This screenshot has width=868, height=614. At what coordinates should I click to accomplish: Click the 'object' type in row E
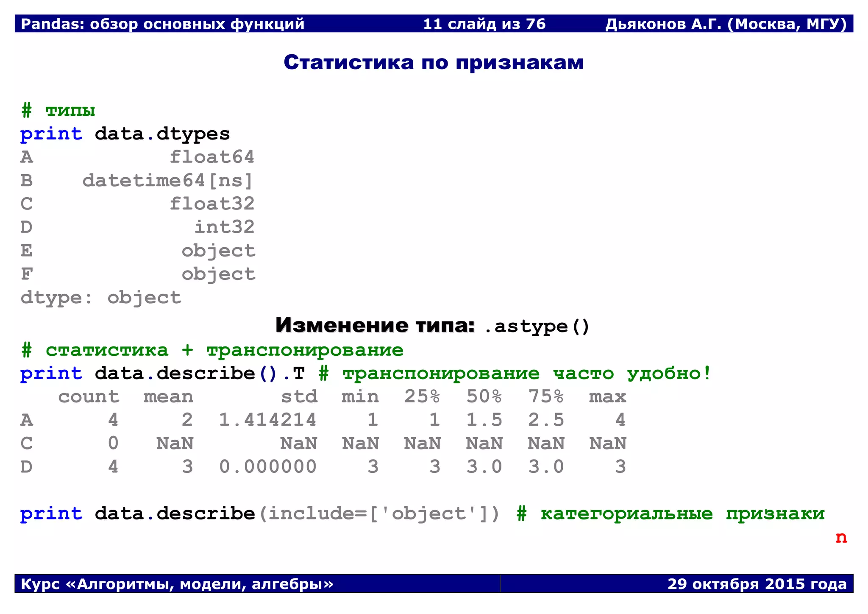click(218, 251)
